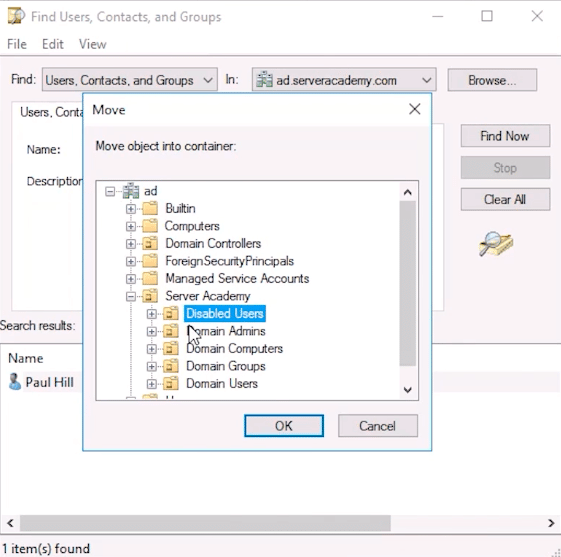Click the Name column header
This screenshot has width=561, height=557.
coord(26,358)
